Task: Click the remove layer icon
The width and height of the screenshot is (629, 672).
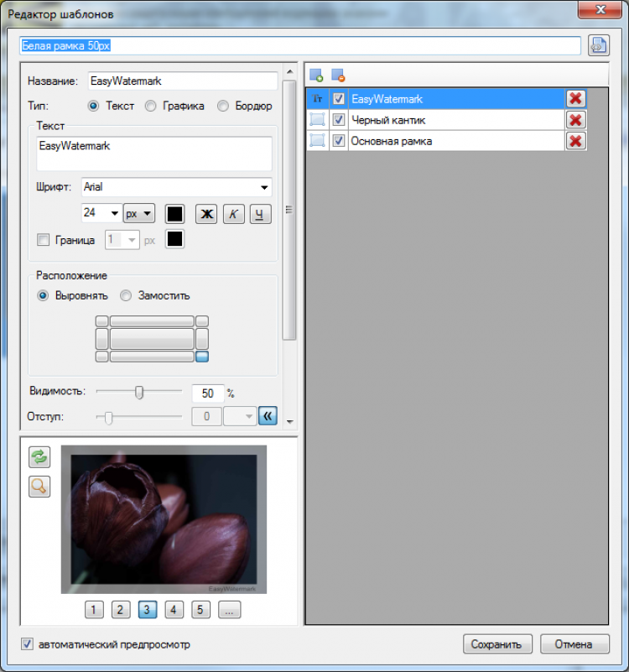Action: tap(338, 76)
